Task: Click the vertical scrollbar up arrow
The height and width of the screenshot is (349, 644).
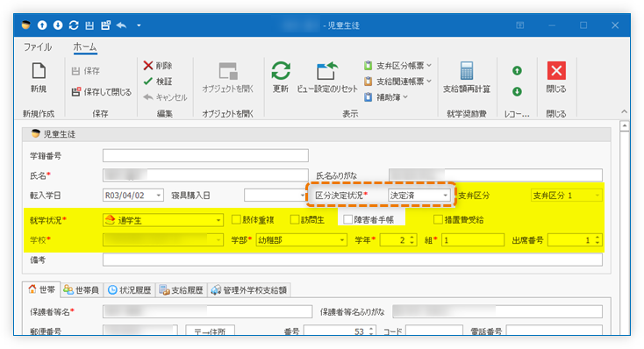Action: 625,125
